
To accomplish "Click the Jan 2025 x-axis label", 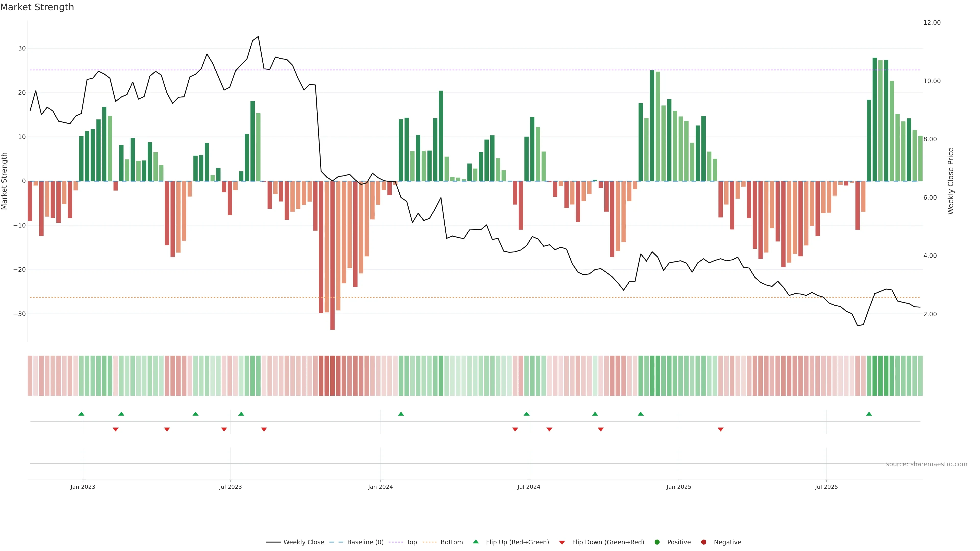I will [679, 487].
